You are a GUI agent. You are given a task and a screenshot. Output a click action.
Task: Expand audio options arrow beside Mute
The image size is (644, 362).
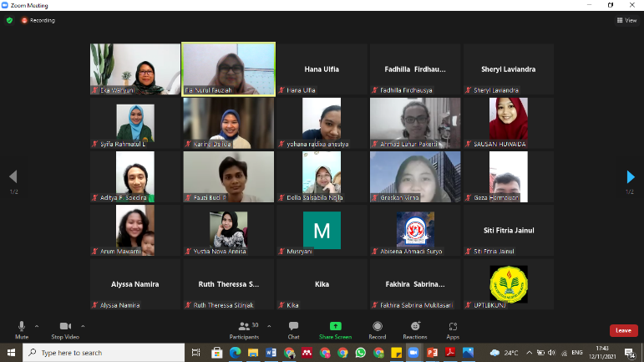pyautogui.click(x=37, y=325)
